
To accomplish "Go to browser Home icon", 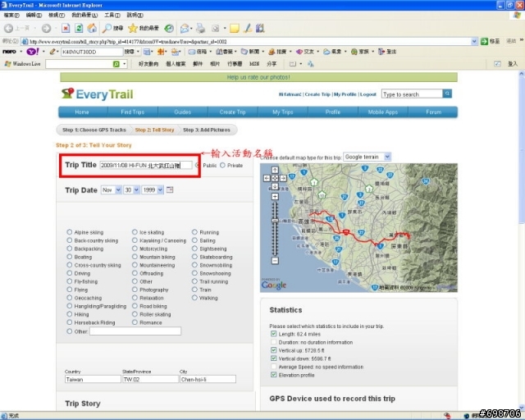I will click(x=92, y=29).
